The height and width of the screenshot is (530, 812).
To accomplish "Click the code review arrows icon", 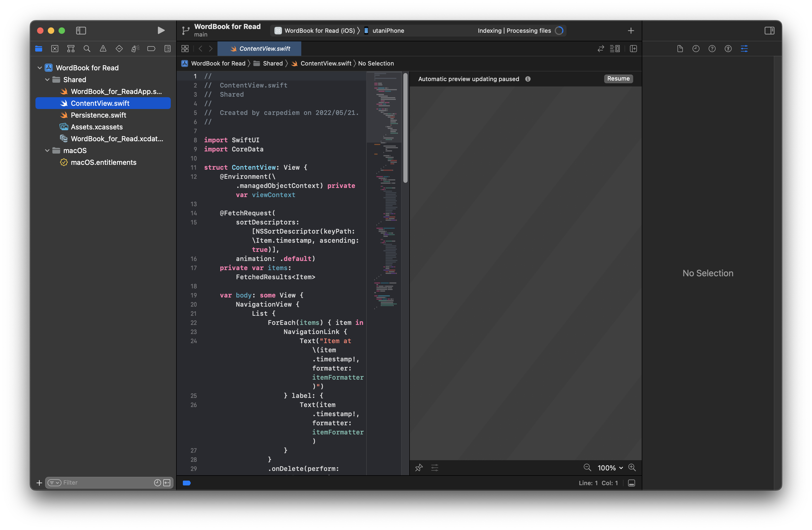I will [601, 49].
